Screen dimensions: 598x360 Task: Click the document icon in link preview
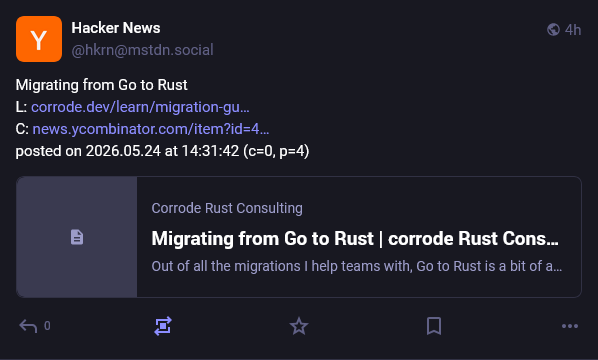click(77, 237)
